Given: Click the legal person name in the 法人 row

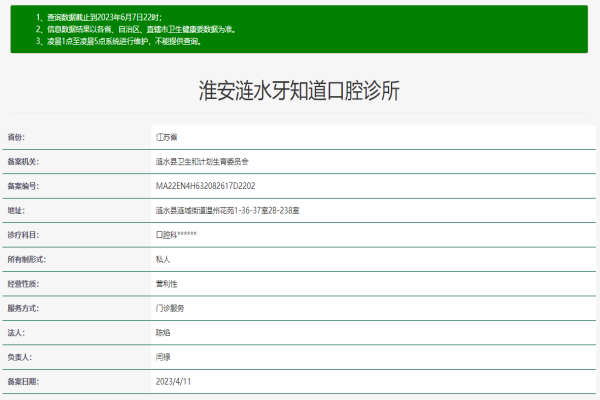Looking at the screenshot, I should click(x=163, y=333).
